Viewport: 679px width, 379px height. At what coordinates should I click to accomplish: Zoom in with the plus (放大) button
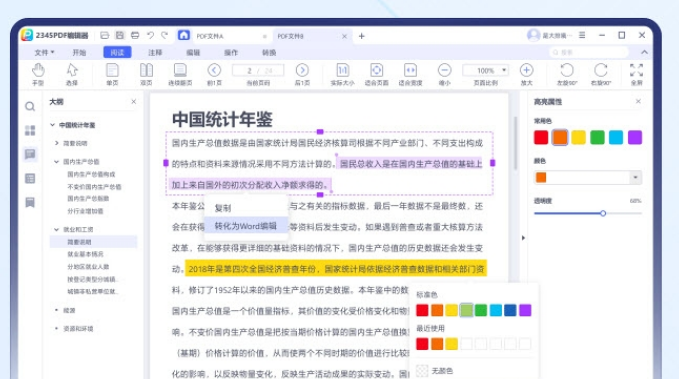click(x=527, y=74)
